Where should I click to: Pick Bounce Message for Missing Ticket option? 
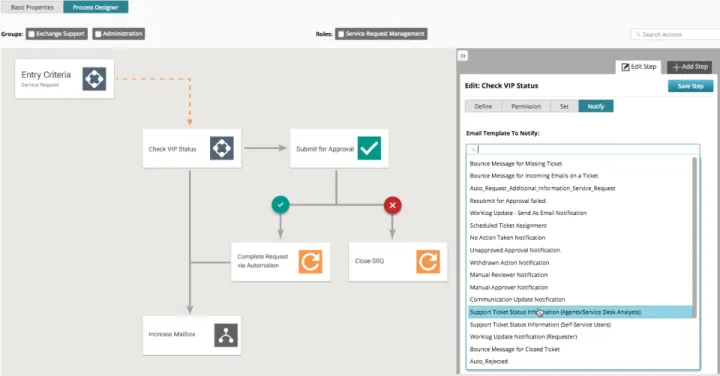[x=516, y=163]
